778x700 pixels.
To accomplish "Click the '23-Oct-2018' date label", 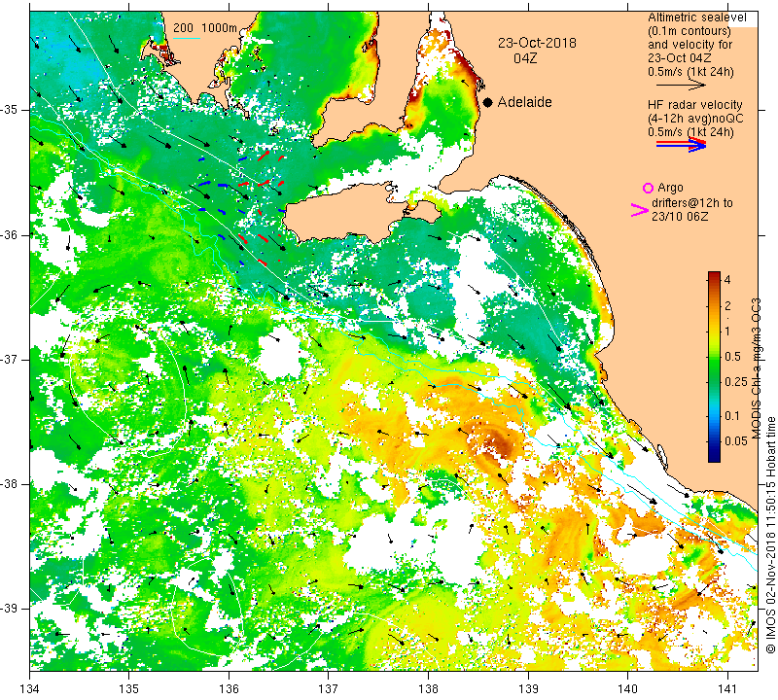I will tap(537, 43).
